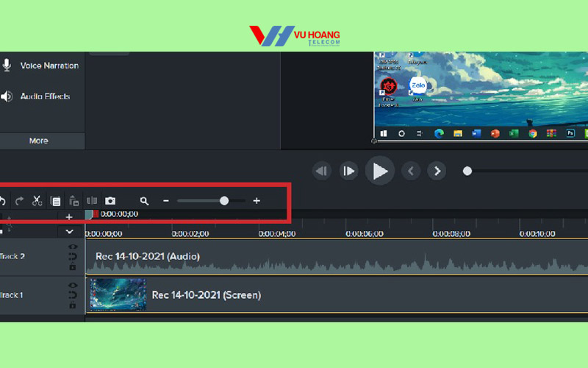Toggle the Track 2 visibility eye

tap(73, 247)
